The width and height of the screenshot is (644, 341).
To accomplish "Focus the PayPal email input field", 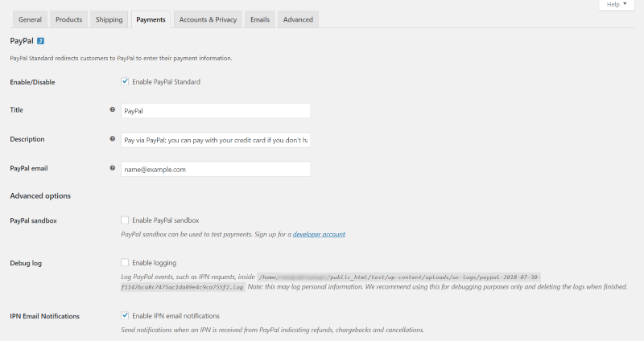I will click(216, 169).
